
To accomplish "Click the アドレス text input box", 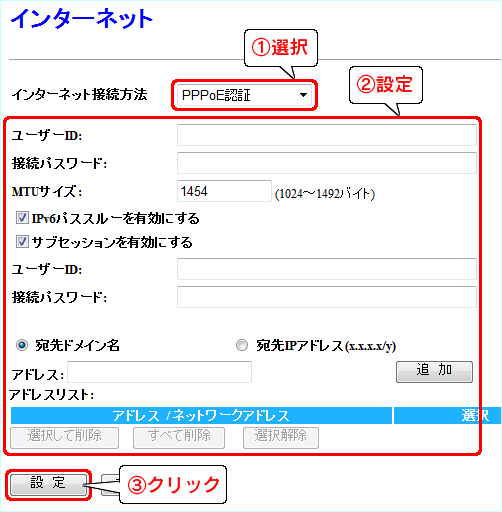I will coord(159,372).
